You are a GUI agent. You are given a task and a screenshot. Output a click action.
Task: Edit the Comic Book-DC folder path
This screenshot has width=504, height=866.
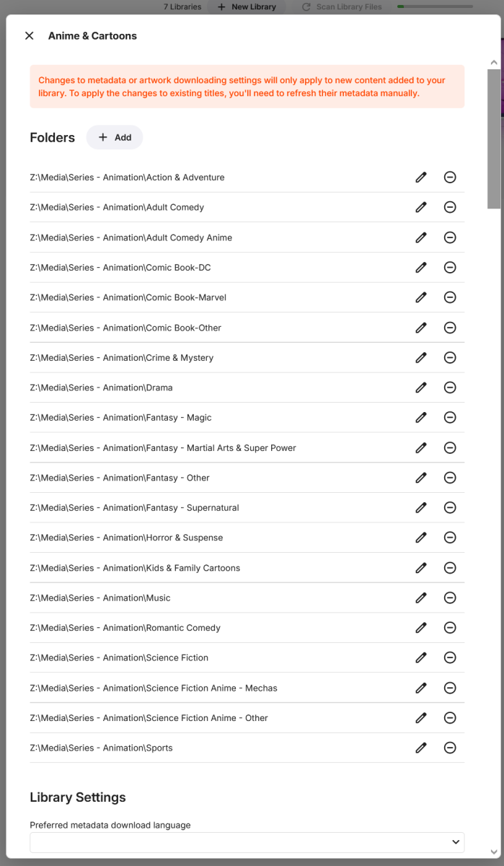coord(421,267)
